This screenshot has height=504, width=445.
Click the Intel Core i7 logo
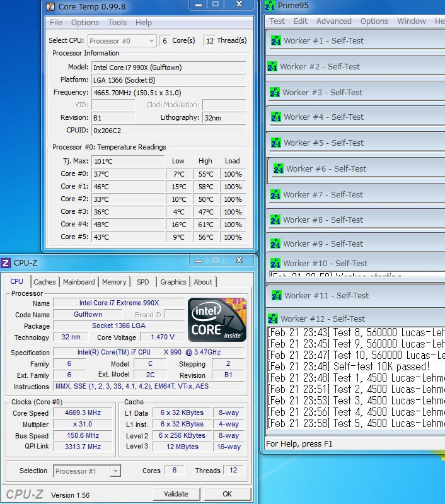[217, 319]
